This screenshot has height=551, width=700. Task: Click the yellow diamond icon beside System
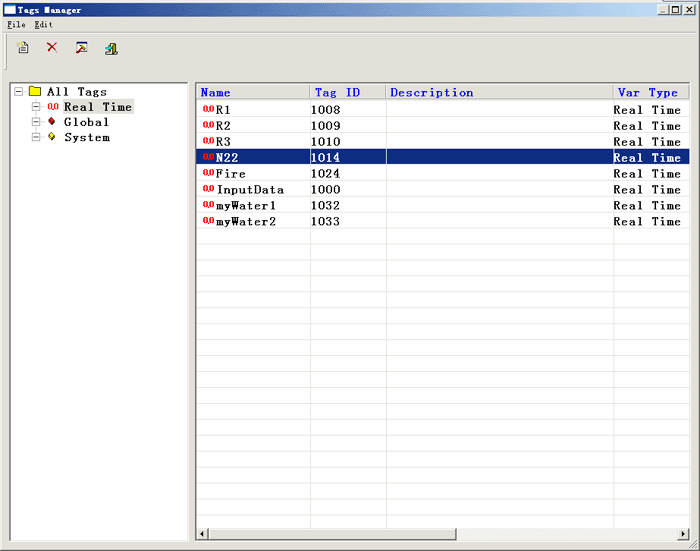(x=52, y=137)
